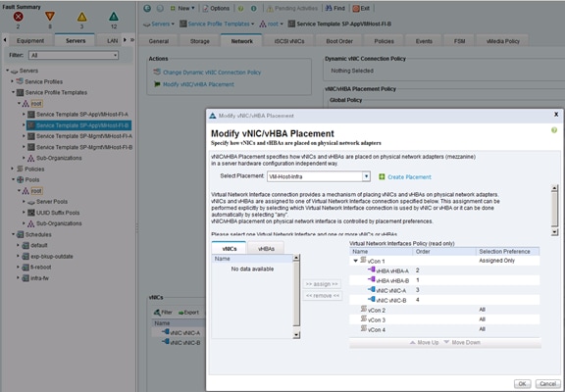Open the General tab
565x392 pixels.
point(159,41)
